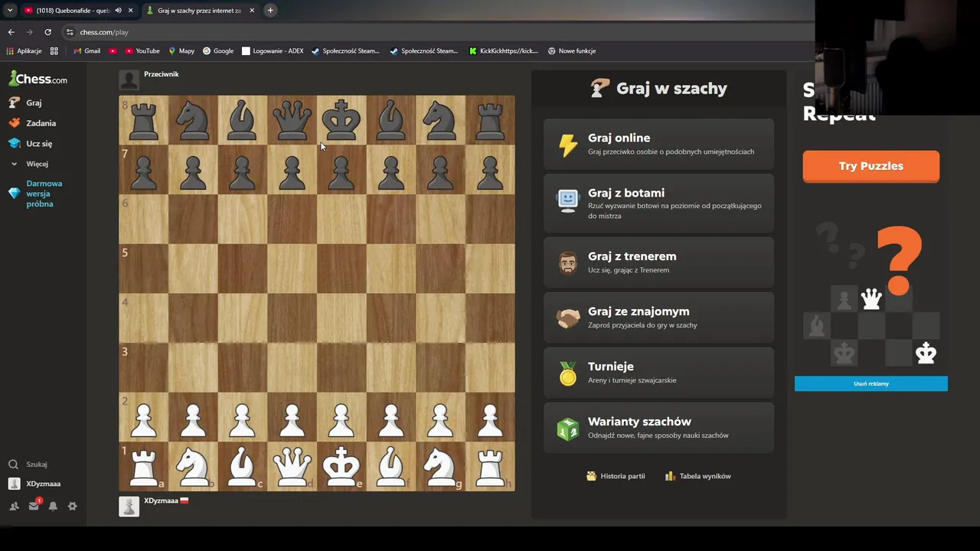This screenshot has height=551, width=980.
Task: Click the XDyzmaaa player avatar below the board
Action: (x=129, y=507)
